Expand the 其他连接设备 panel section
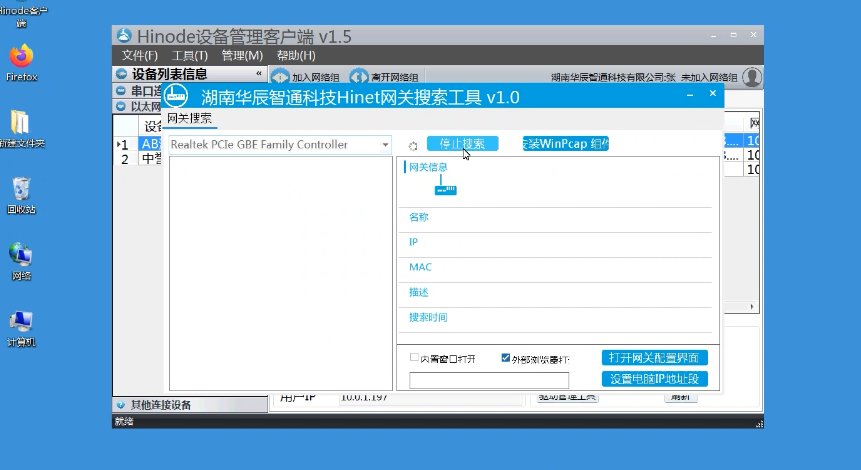 tap(121, 405)
